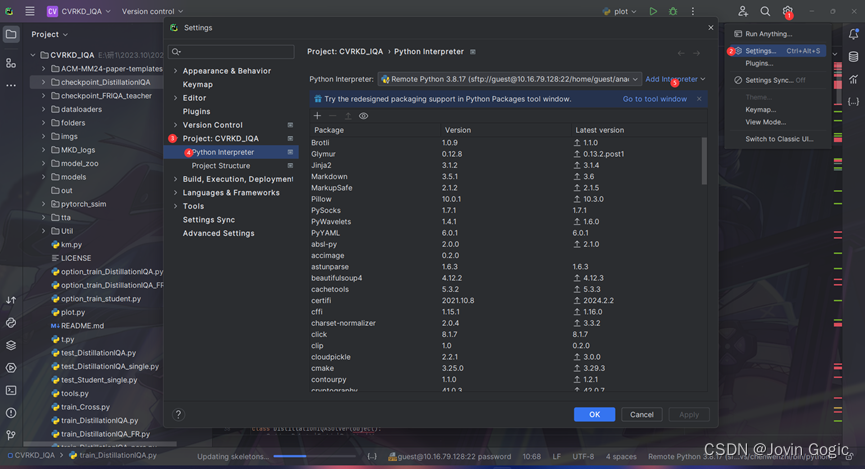This screenshot has height=469, width=865.
Task: Open the Services tool window icon
Action: 11,368
